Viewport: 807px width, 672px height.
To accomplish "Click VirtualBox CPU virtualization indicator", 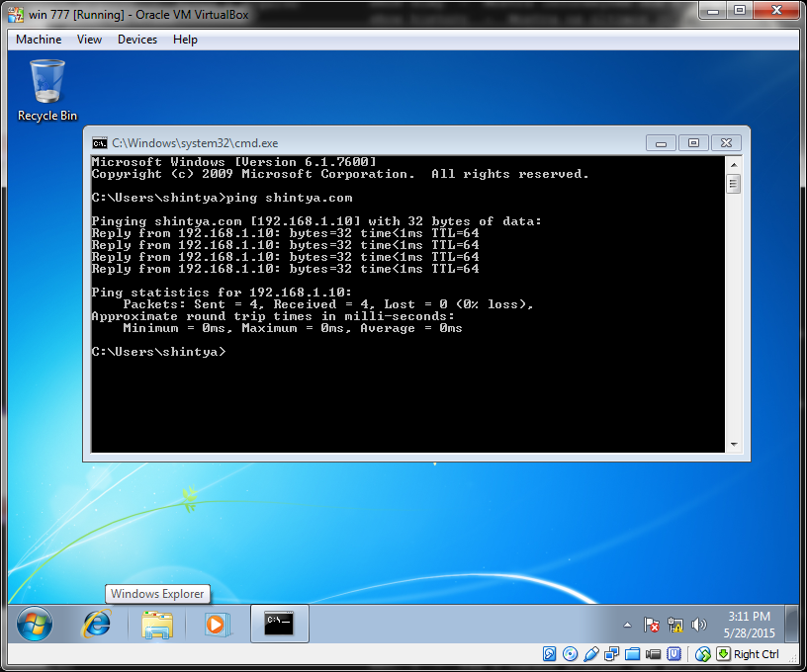I will pyautogui.click(x=673, y=654).
